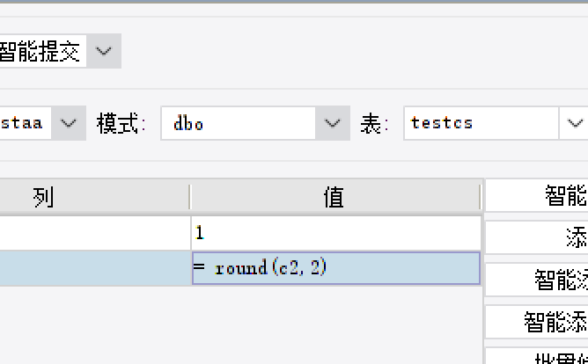Expand the 表 testcs dropdown arrow

click(x=574, y=123)
